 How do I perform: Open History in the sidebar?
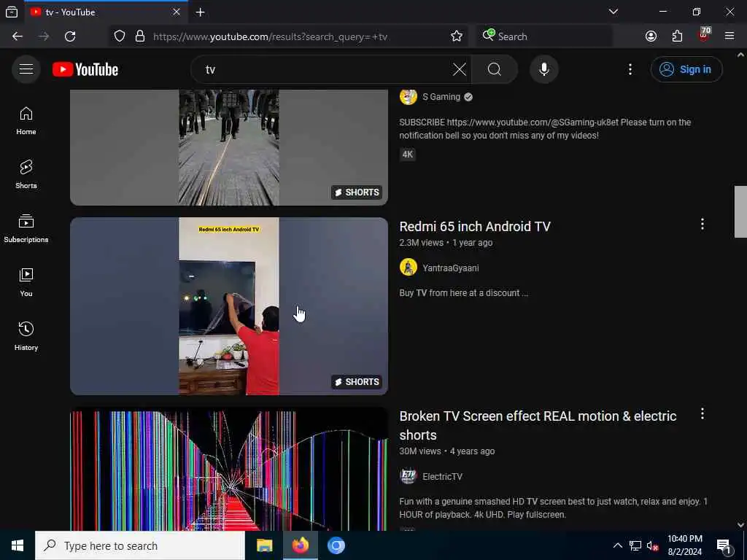(x=26, y=336)
